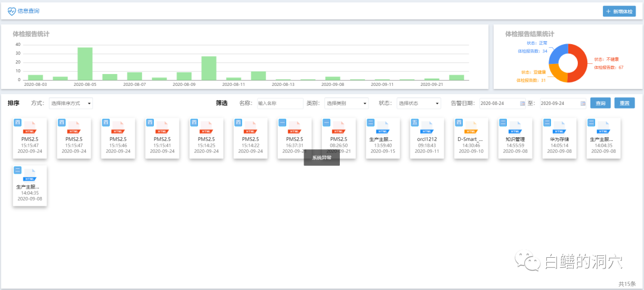Click the 新增体检 button

click(619, 11)
